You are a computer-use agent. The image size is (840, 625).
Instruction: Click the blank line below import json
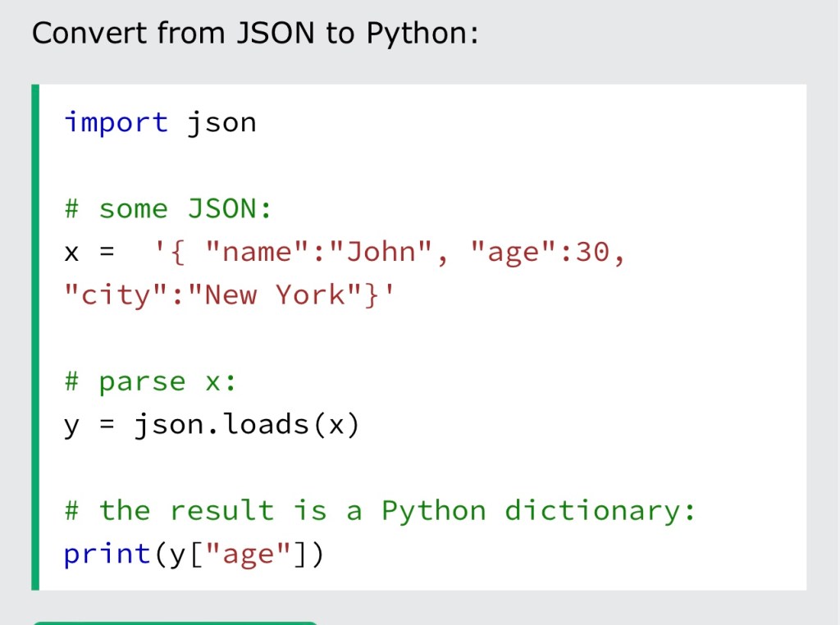coord(410,166)
